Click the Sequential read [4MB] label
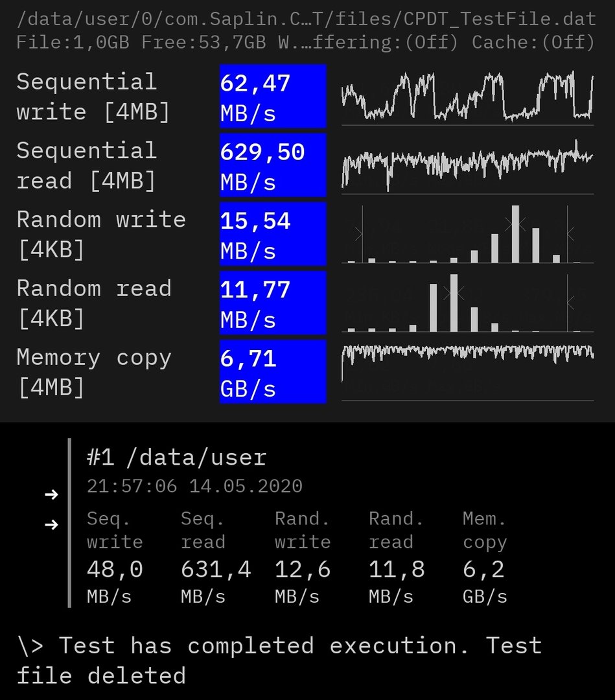The height and width of the screenshot is (700, 615). 87,166
